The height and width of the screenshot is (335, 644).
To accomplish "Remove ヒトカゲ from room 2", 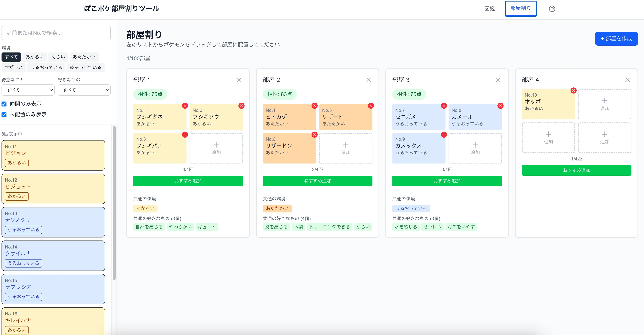I will 314,106.
